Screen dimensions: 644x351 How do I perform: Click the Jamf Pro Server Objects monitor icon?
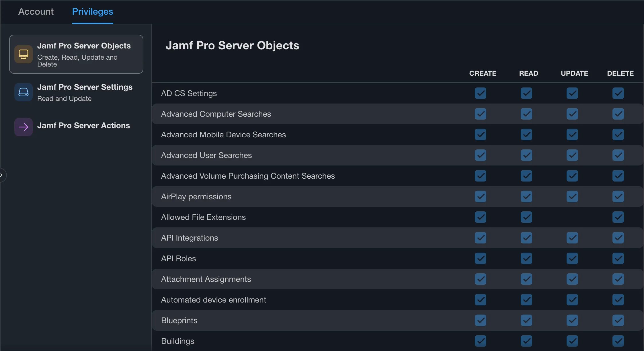[x=24, y=54]
